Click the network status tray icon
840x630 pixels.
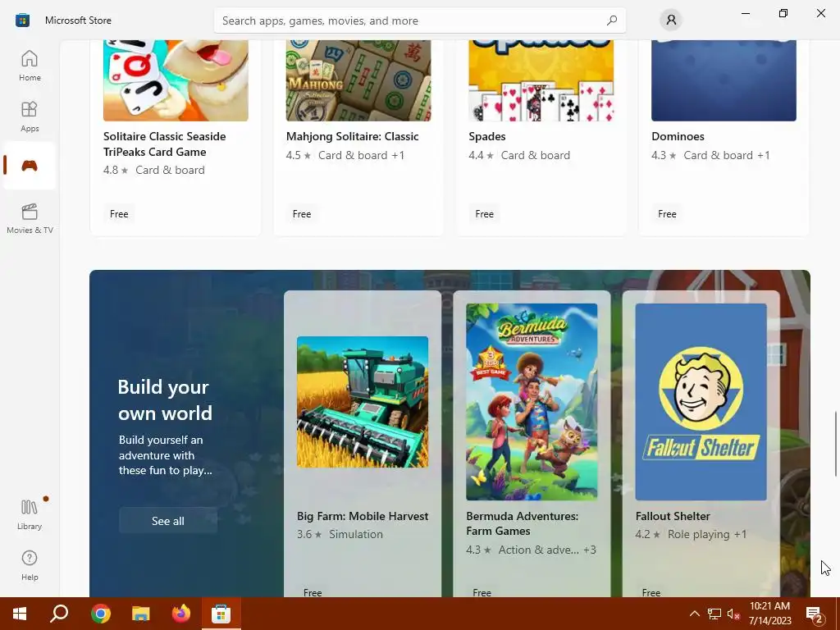pos(714,614)
